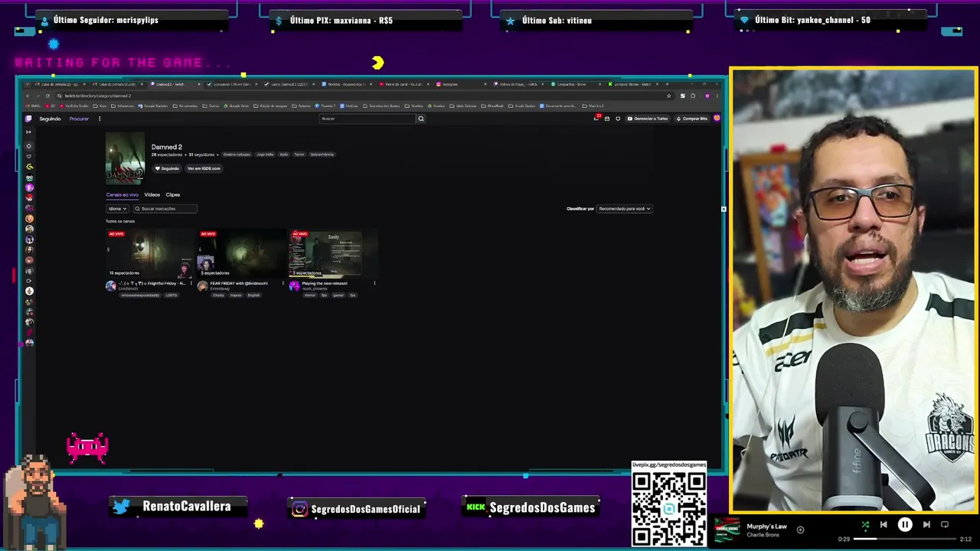Open Twitch notifications with red badge
Viewport: 980px width, 551px height.
tap(596, 119)
